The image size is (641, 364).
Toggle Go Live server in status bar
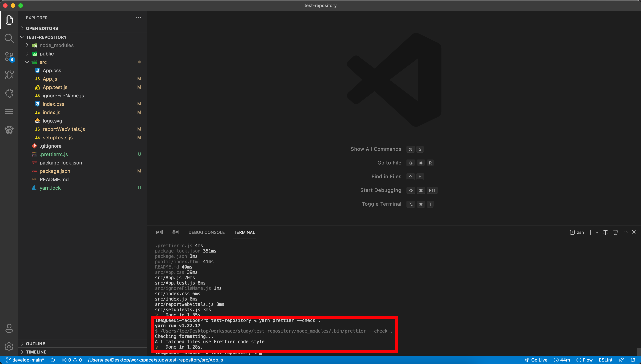536,360
